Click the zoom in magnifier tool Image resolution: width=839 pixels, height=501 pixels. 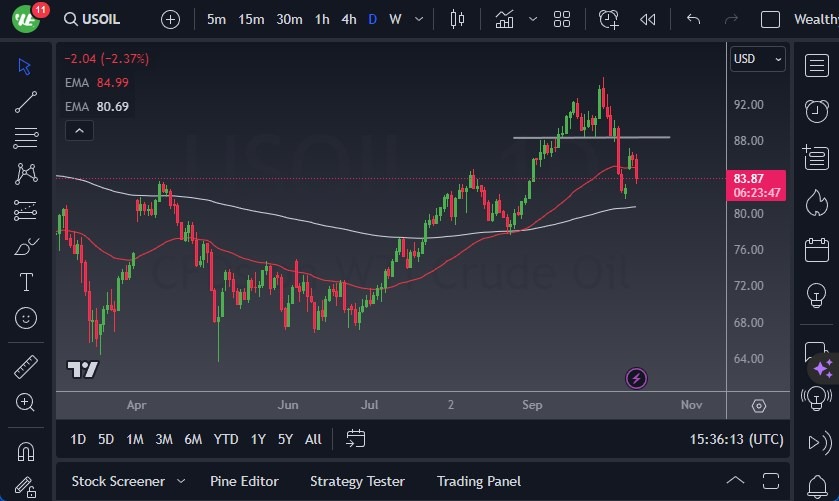pyautogui.click(x=26, y=402)
